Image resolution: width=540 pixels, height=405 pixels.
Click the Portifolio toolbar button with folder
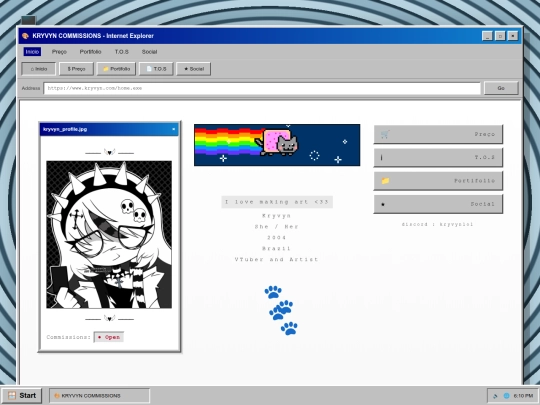pyautogui.click(x=116, y=69)
